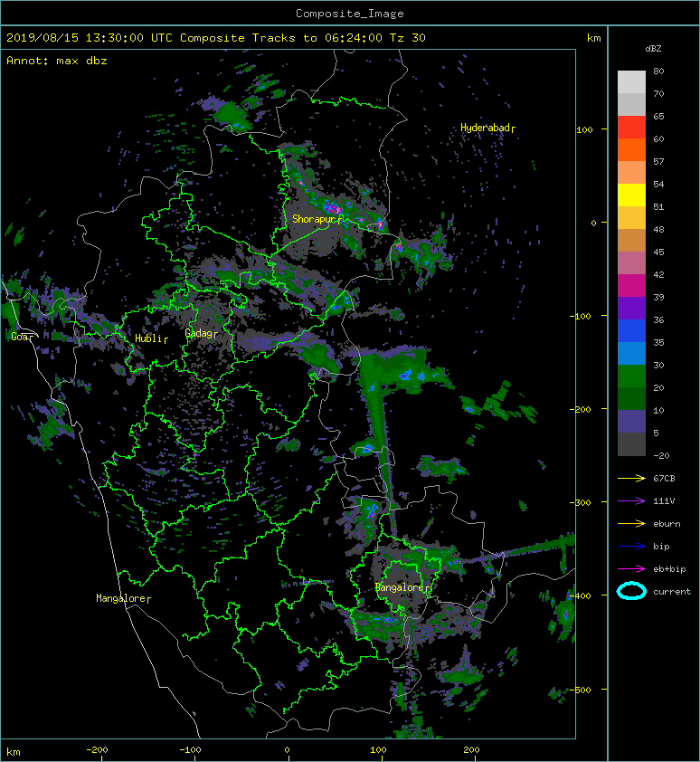Click the 67CB yellow arrow legend icon

(x=631, y=478)
